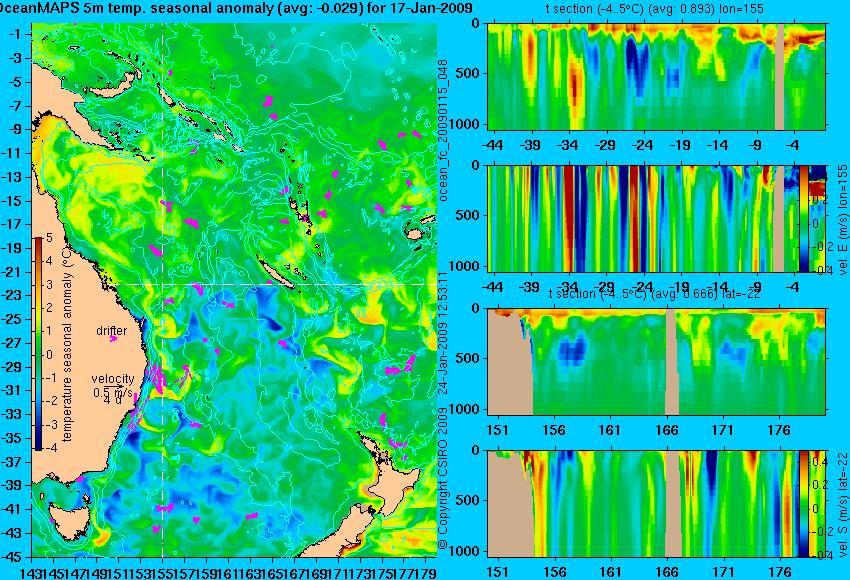The image size is (850, 580).
Task: Click the "t section" lat=-22 plot title
Action: point(655,294)
